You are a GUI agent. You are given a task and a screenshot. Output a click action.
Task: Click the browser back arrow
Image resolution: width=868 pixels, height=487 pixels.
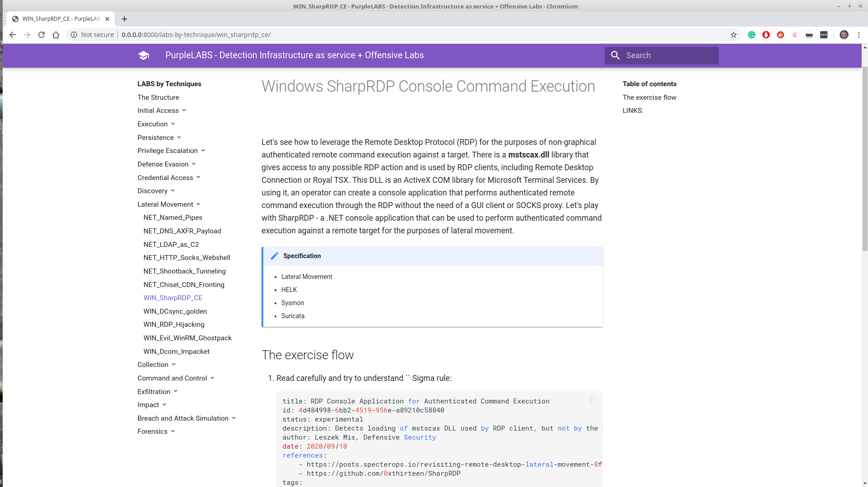pos(13,35)
